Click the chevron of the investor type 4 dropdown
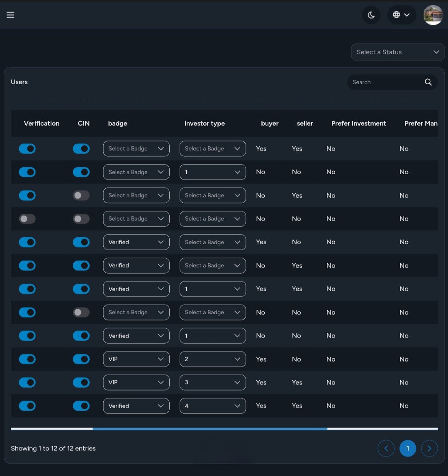 point(237,406)
